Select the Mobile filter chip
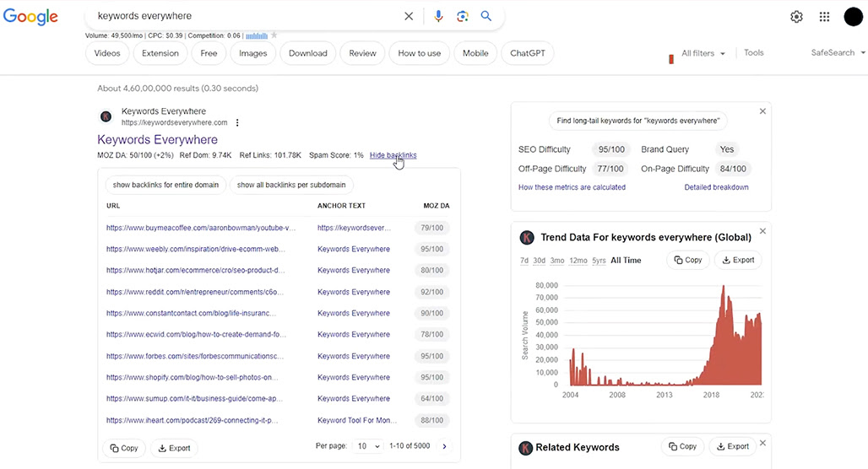The height and width of the screenshot is (469, 868). [475, 53]
